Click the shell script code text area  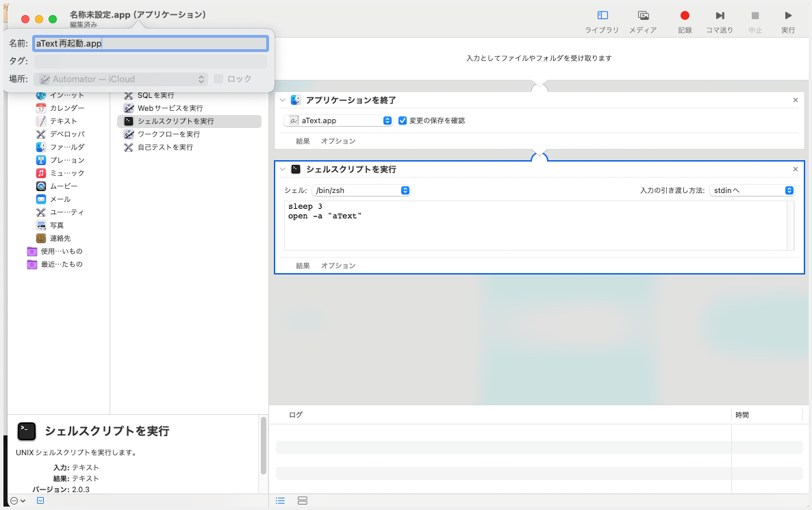[x=534, y=226]
